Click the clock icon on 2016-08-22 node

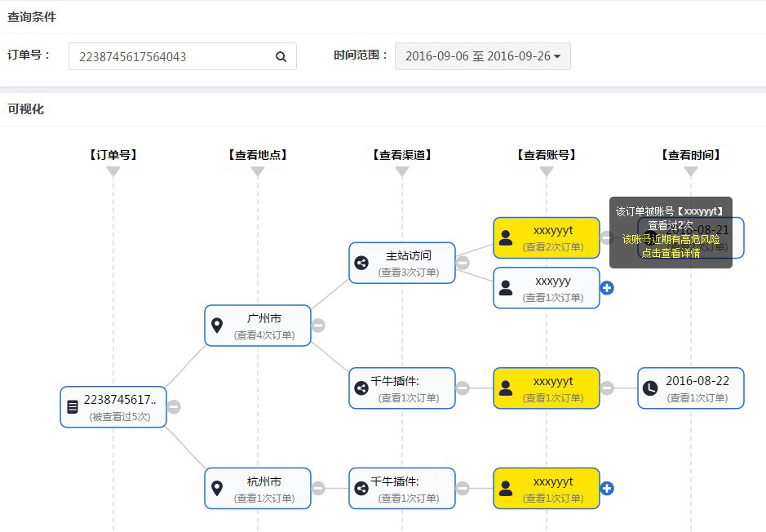coord(650,388)
